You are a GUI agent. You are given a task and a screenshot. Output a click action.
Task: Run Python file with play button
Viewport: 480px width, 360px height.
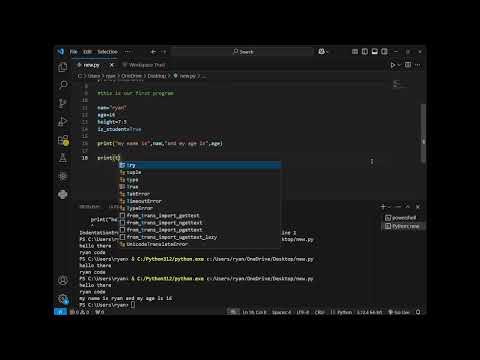pos(393,65)
